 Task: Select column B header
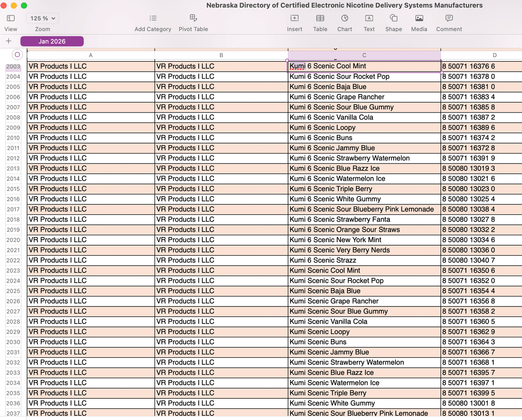tap(221, 55)
